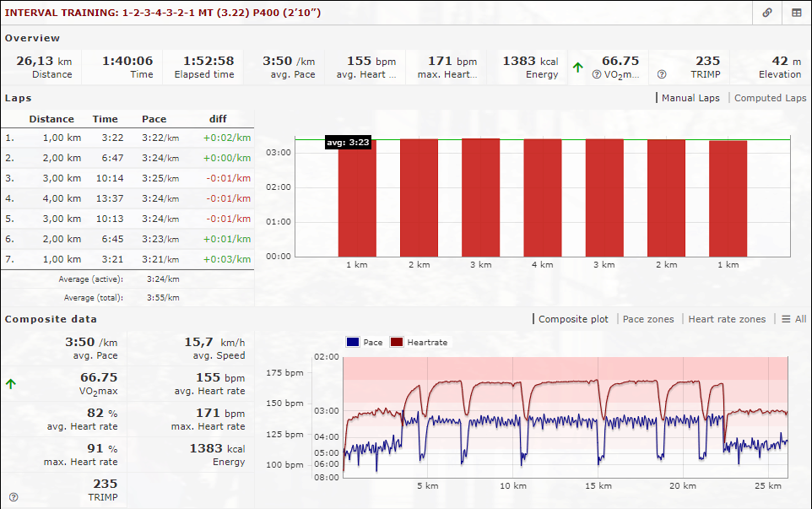Click the rightmost 1 km bar in the laps chart
This screenshot has width=812, height=509.
728,199
